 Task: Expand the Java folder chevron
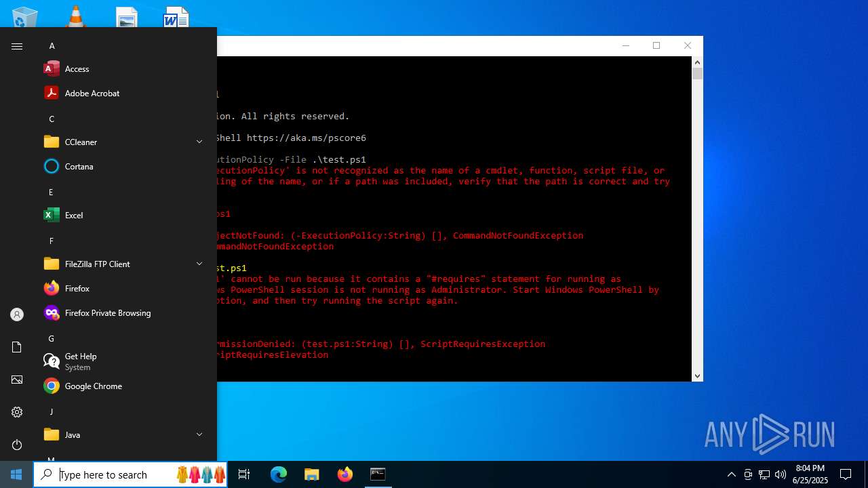199,434
